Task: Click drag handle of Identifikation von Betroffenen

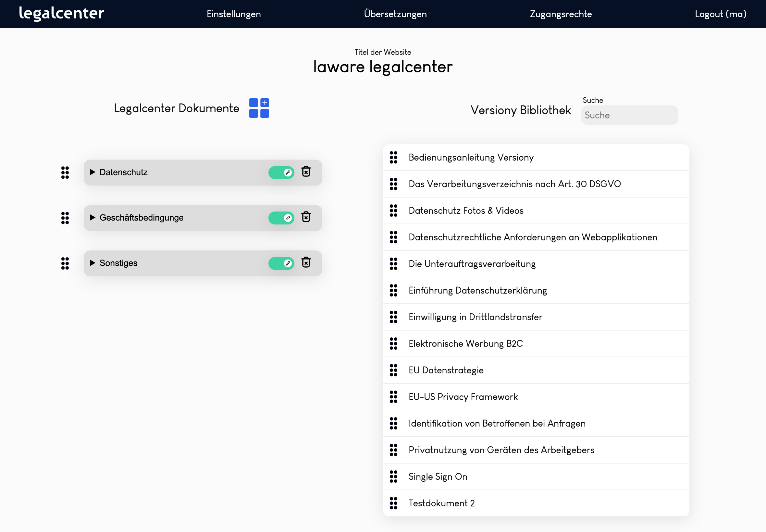Action: pos(393,423)
